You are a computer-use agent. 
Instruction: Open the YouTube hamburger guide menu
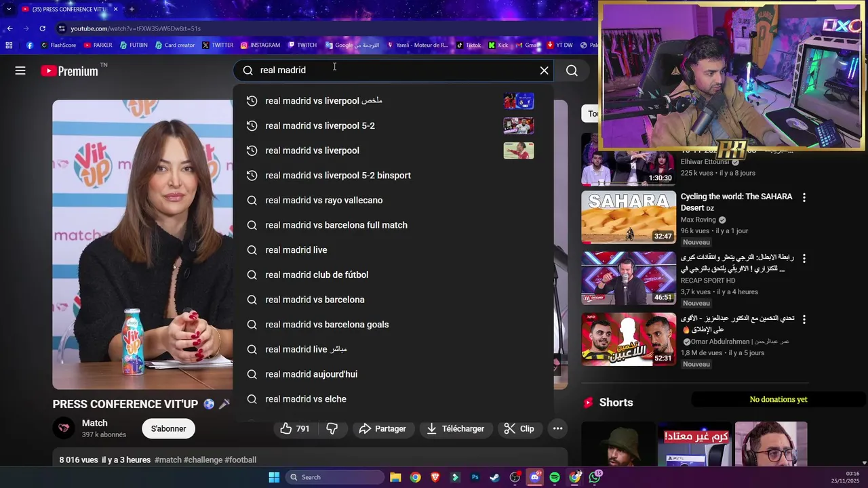coord(20,70)
